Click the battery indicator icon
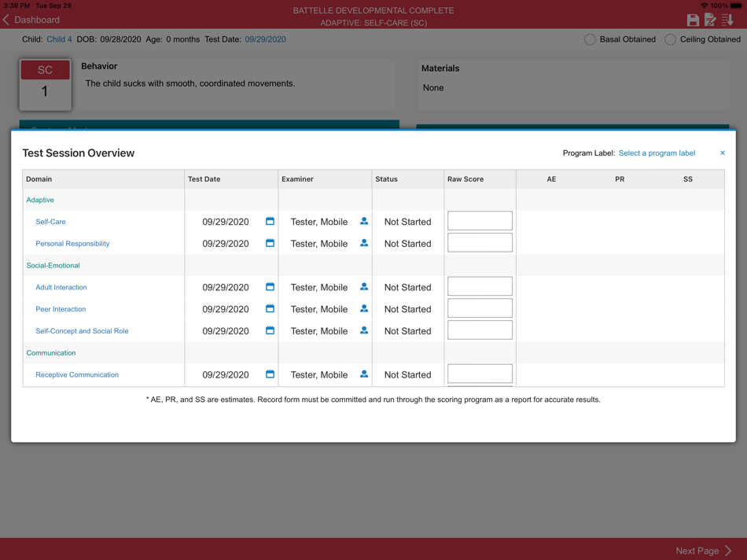Viewport: 747px width, 560px height. 736,6
